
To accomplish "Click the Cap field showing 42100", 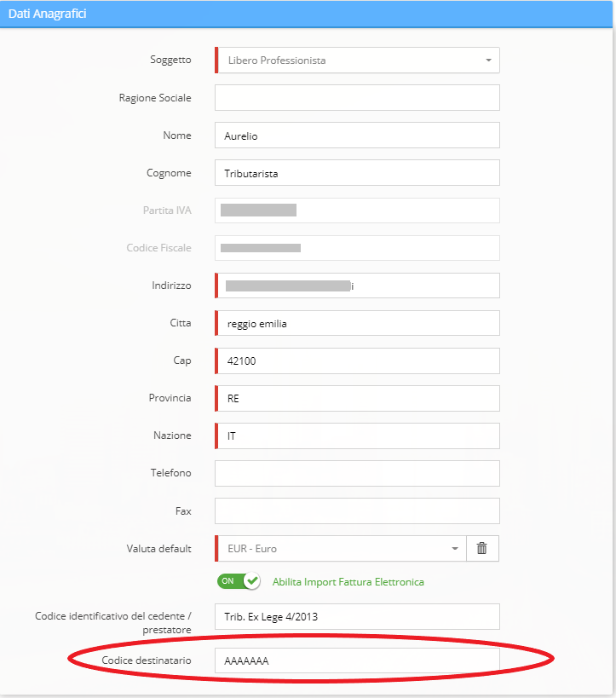I will pyautogui.click(x=357, y=361).
